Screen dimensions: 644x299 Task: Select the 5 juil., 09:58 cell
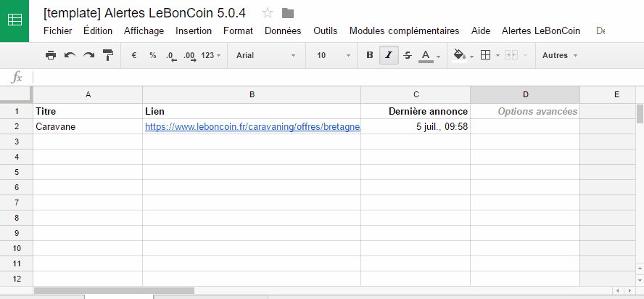[416, 126]
